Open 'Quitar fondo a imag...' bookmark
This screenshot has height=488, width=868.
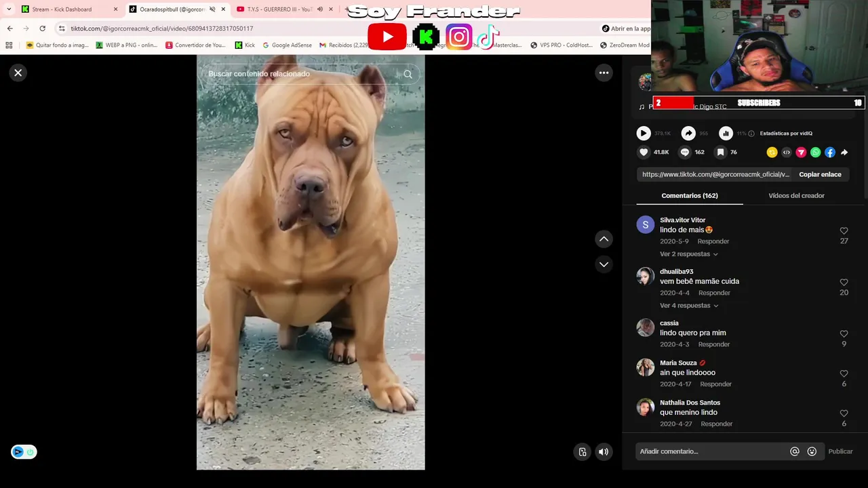coord(58,45)
